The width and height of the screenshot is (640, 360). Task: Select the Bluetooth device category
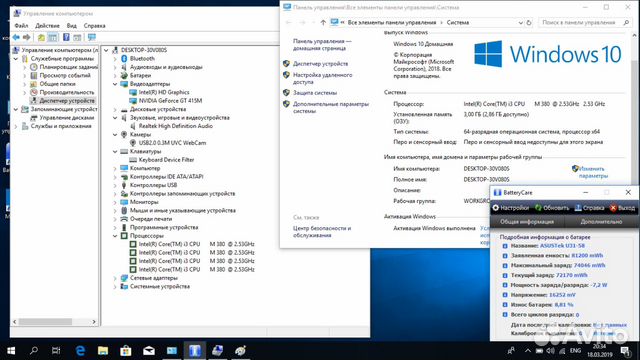pyautogui.click(x=142, y=59)
